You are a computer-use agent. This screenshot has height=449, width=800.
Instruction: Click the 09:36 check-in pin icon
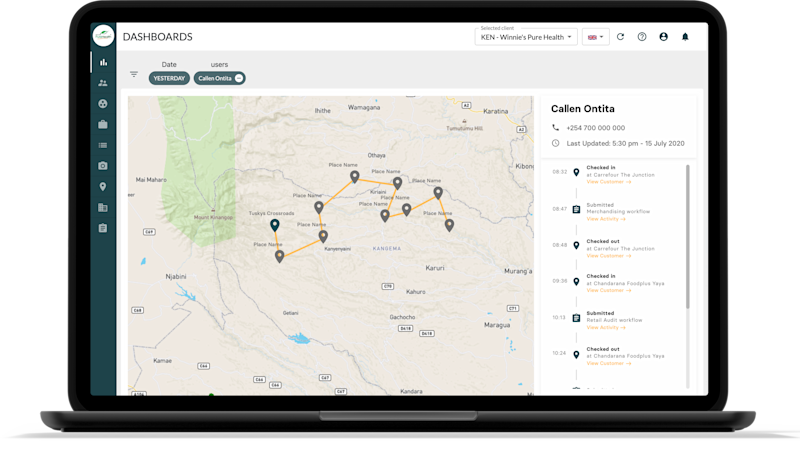tap(576, 282)
